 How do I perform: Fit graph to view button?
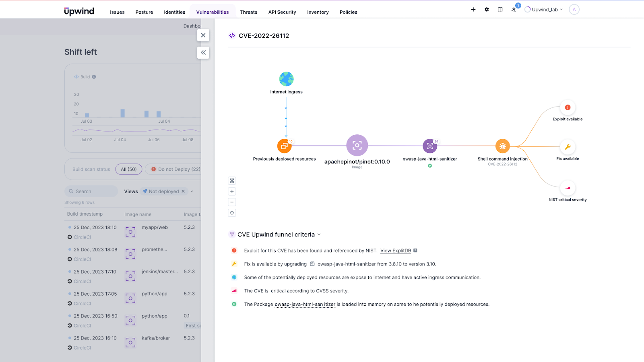232,181
